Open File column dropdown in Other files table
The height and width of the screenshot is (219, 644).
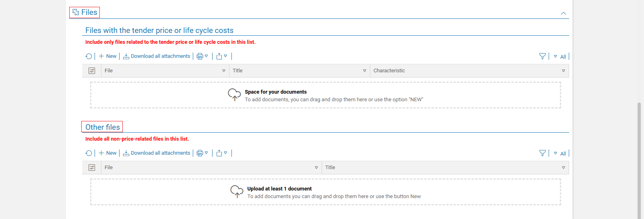316,168
